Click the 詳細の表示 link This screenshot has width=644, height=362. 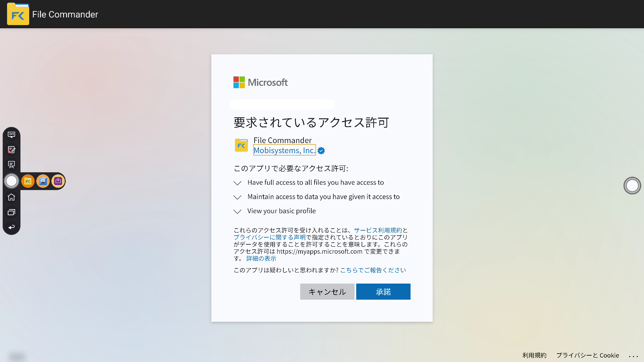pyautogui.click(x=261, y=258)
